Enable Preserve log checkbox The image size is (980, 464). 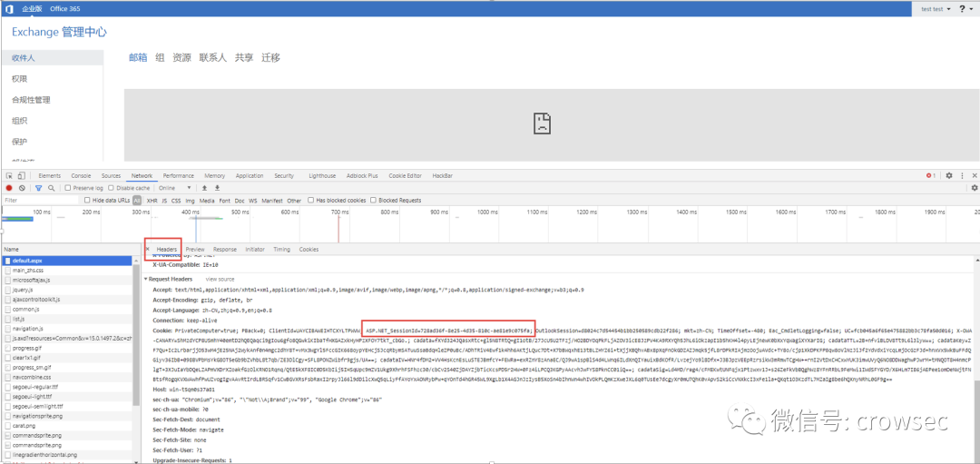68,188
